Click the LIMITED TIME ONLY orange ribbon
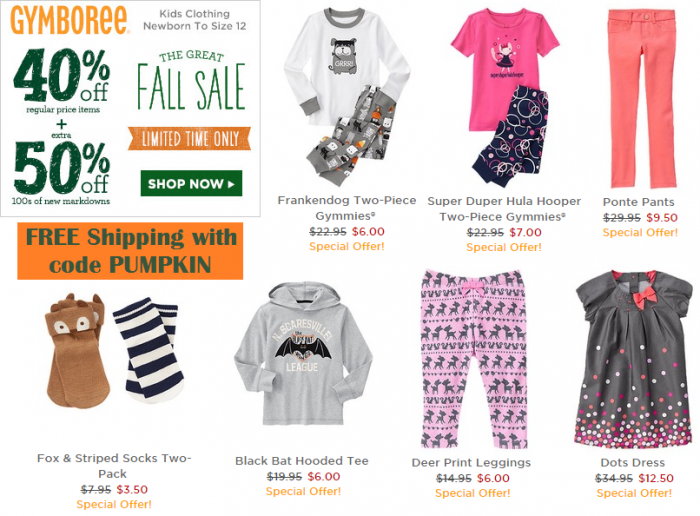Image resolution: width=700 pixels, height=516 pixels. tap(191, 138)
